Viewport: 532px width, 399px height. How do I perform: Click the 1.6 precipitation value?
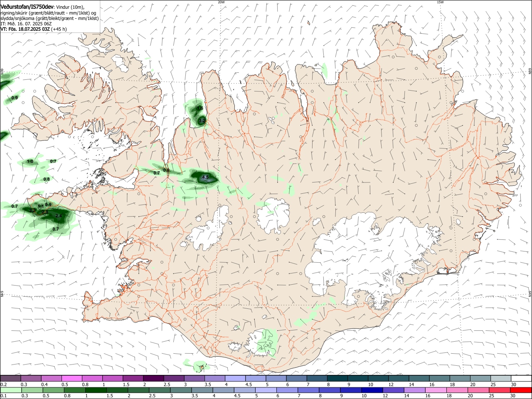click(x=199, y=108)
